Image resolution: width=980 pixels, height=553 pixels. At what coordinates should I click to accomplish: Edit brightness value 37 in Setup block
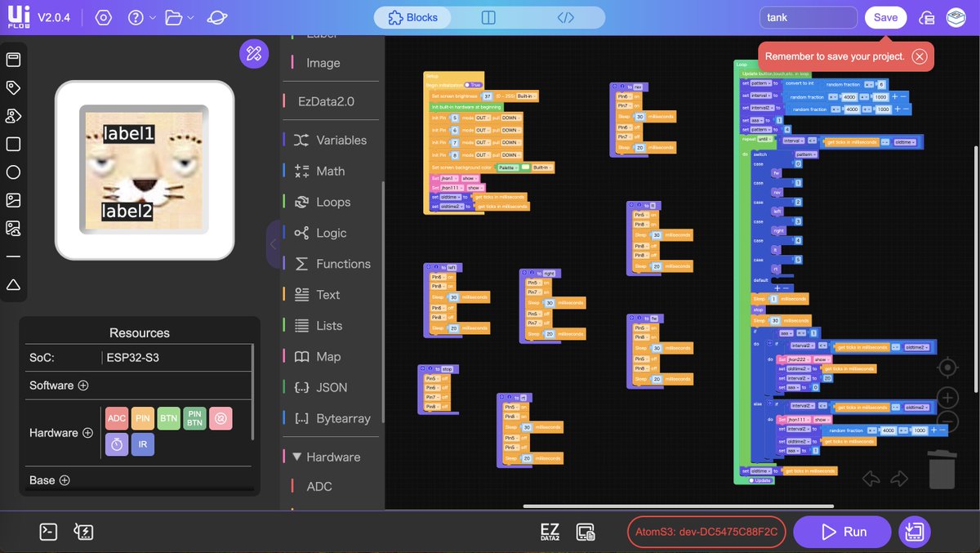(488, 96)
